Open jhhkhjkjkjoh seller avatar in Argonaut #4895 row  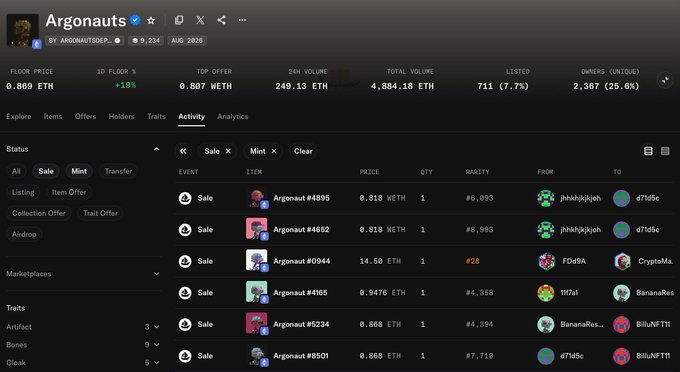click(x=546, y=198)
